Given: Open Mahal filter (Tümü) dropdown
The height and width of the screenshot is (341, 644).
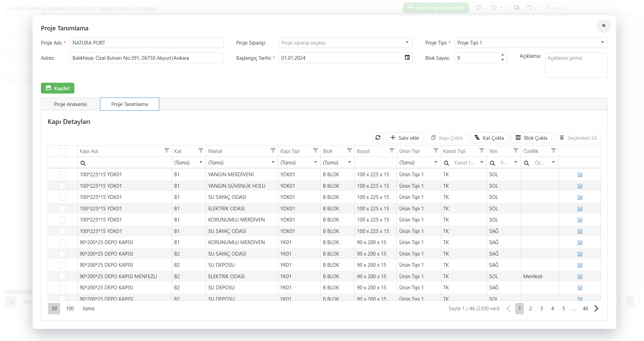Looking at the screenshot, I should pos(273,162).
